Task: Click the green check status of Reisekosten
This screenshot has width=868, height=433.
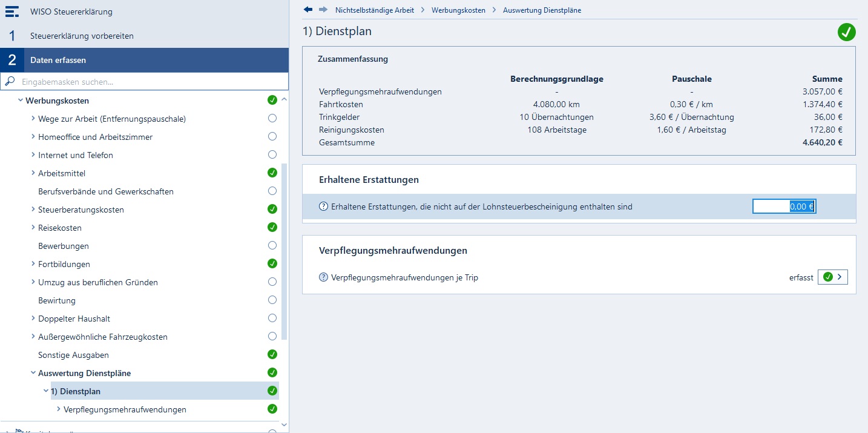Action: [x=272, y=227]
